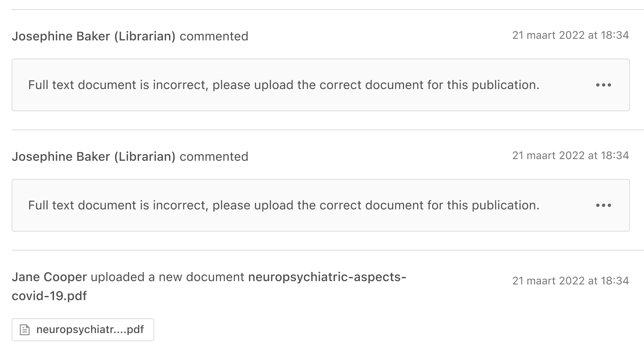Open actions via the overflow icon in lower comment

(x=603, y=205)
